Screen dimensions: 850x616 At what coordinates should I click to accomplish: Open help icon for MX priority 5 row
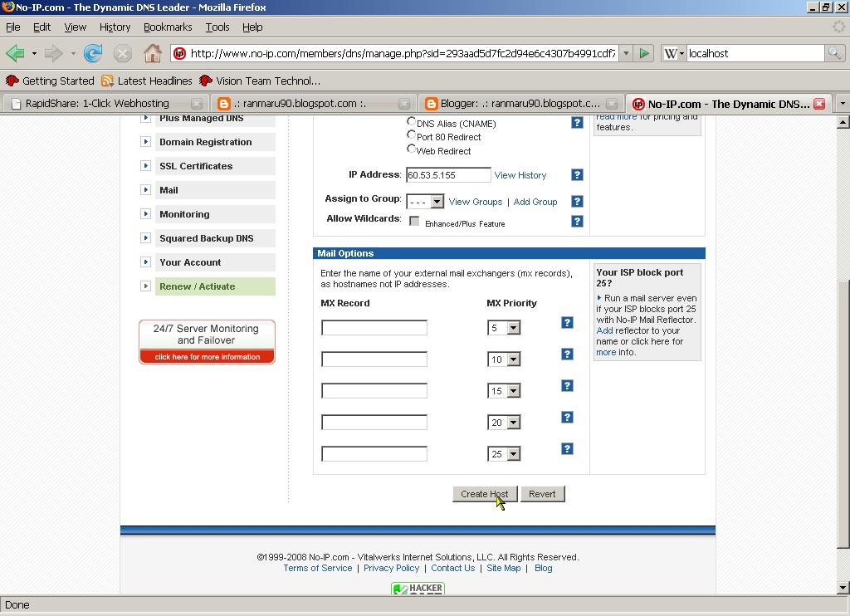tap(567, 323)
